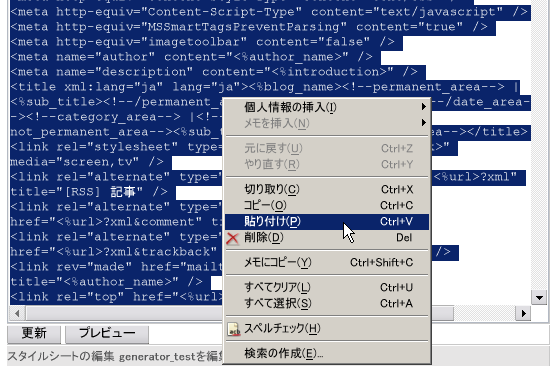550x366 pixels.
Task: Click the href ?xml&comment line
Action: (x=116, y=222)
